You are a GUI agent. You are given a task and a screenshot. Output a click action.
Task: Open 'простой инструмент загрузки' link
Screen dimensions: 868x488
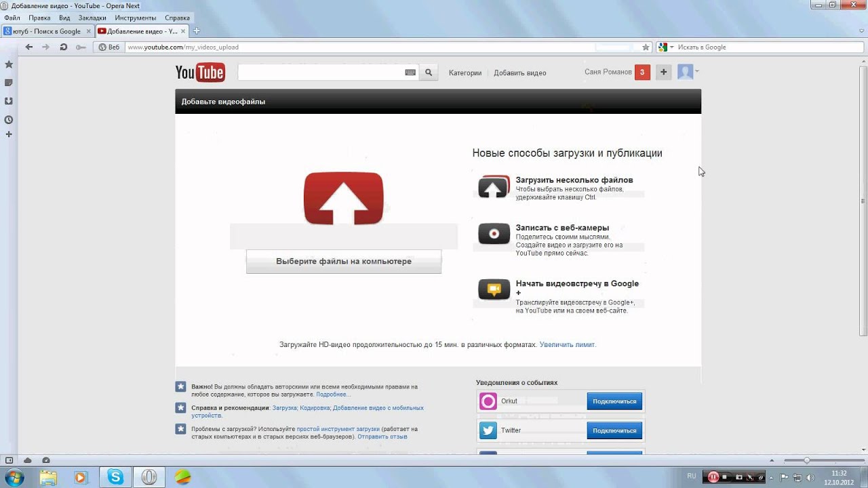click(338, 429)
